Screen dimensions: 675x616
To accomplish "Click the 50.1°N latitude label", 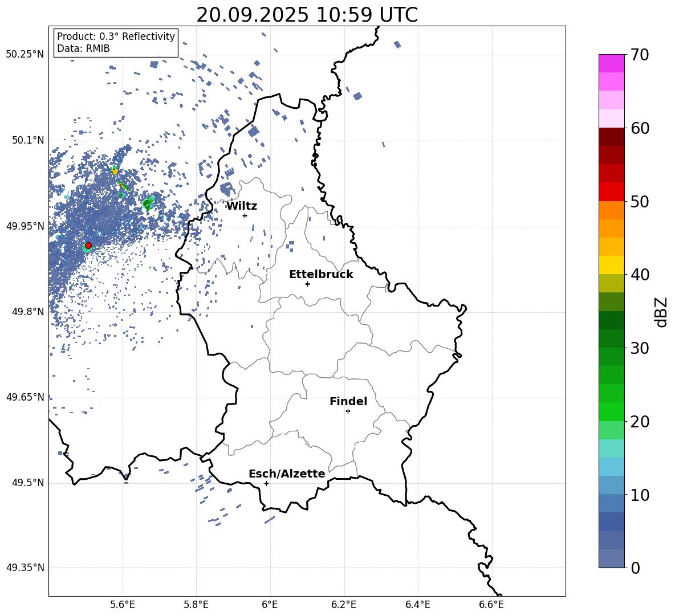I will (x=27, y=141).
